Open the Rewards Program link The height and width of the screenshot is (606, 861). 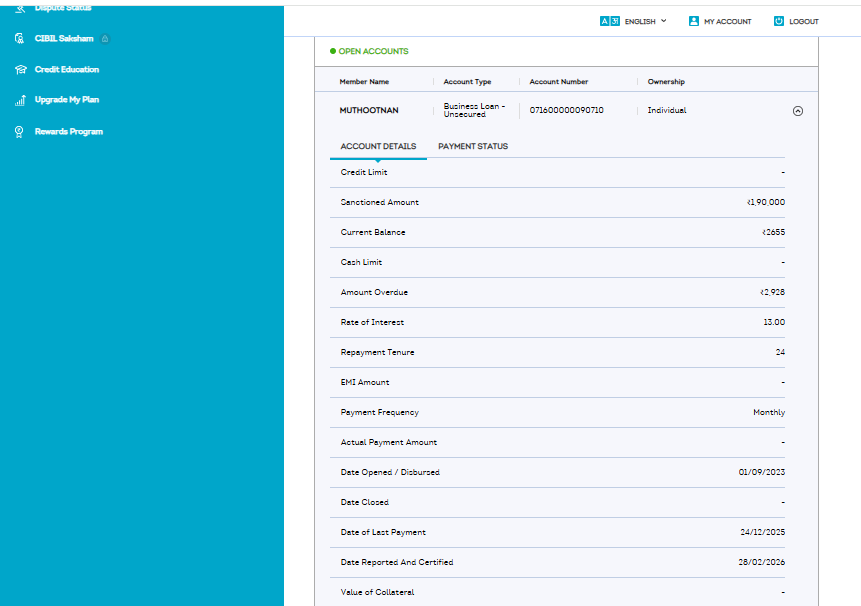click(x=68, y=132)
